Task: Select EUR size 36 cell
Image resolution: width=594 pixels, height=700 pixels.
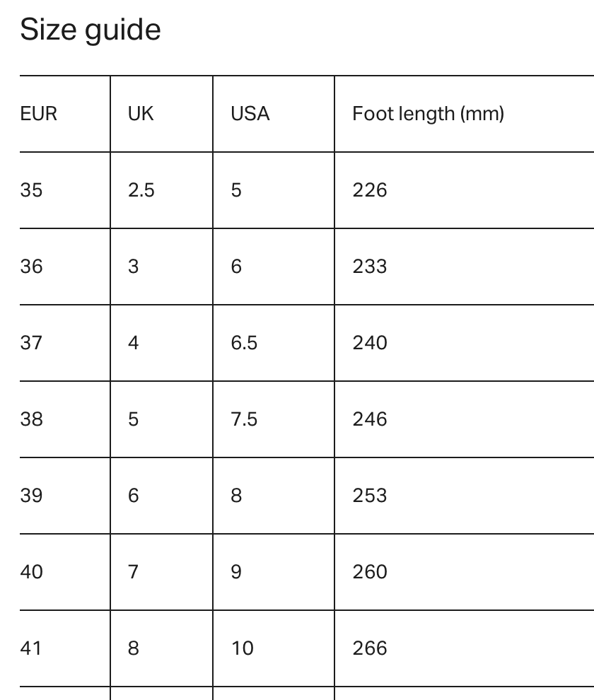Action: pos(31,267)
